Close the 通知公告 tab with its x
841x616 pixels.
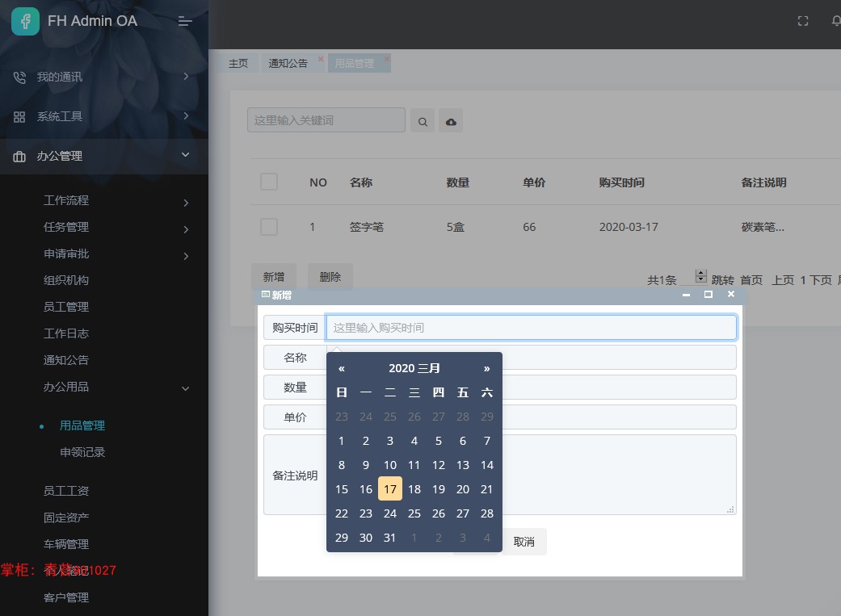coord(320,58)
